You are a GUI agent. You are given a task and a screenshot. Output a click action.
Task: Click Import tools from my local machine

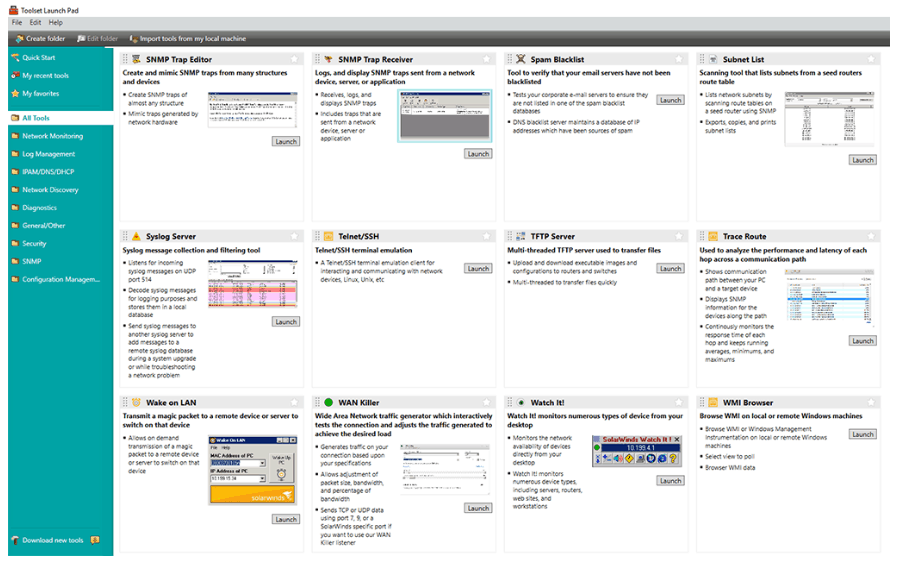[x=188, y=38]
